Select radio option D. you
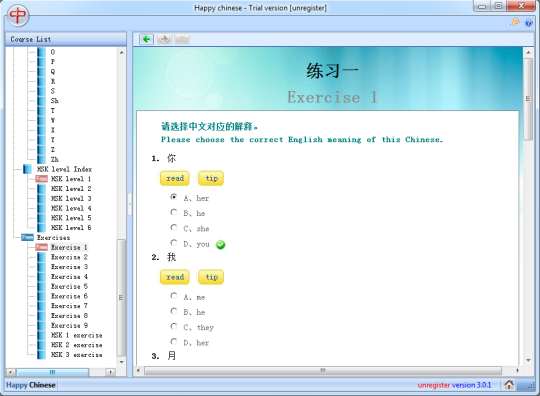 tap(174, 243)
